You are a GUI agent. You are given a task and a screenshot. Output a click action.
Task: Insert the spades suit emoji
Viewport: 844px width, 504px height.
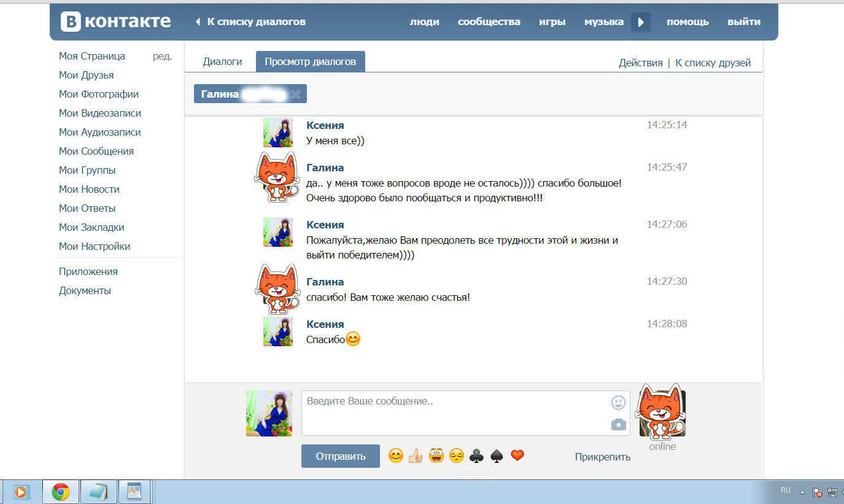click(x=497, y=456)
